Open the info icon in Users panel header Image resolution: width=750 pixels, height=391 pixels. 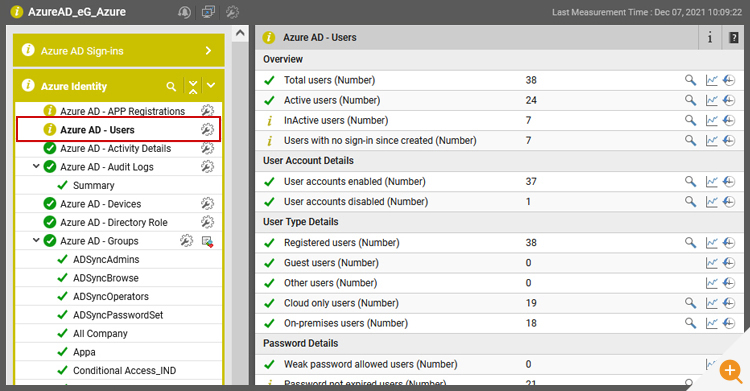click(x=710, y=37)
